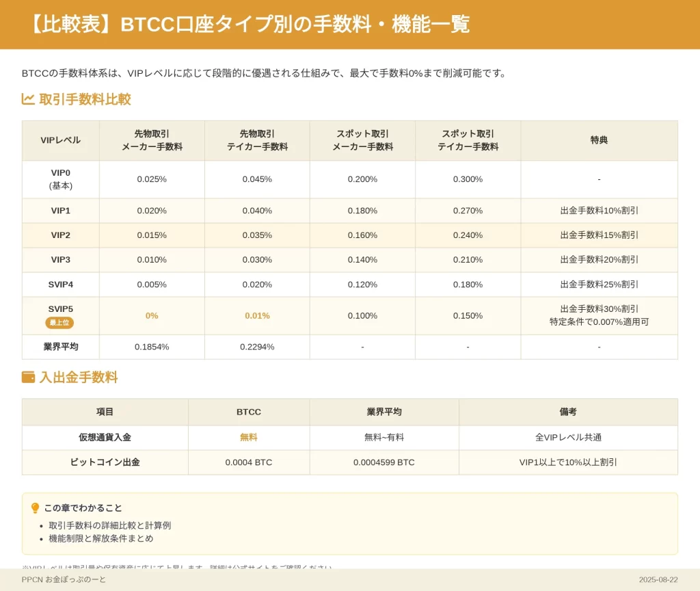Screen dimensions: 700x591
Task: Click the line chart icon beside 取引手数料比較
Action: click(x=28, y=98)
